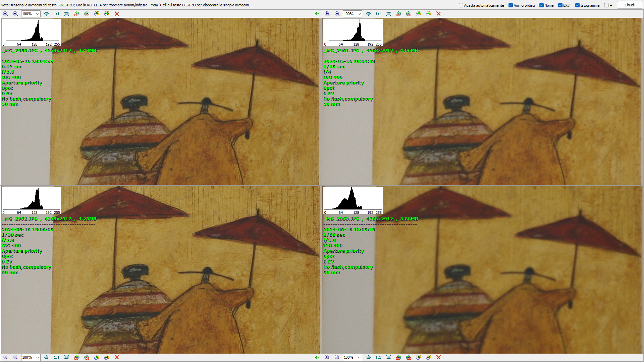The image size is (644, 362).
Task: Open zoom percentage dropdown for _MG_2953.JPG
Action: click(x=359, y=357)
